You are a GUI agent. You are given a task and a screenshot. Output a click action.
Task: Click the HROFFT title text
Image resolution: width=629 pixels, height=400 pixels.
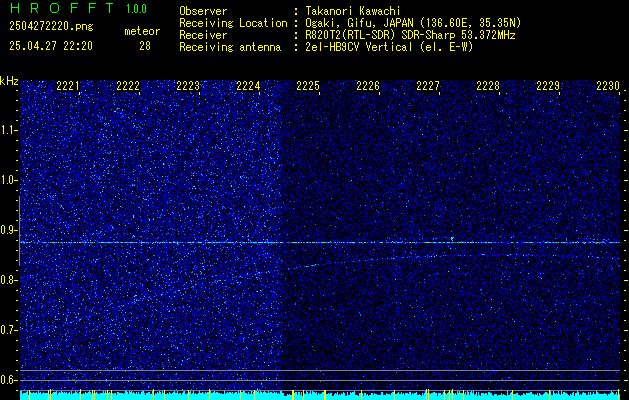[x=62, y=8]
